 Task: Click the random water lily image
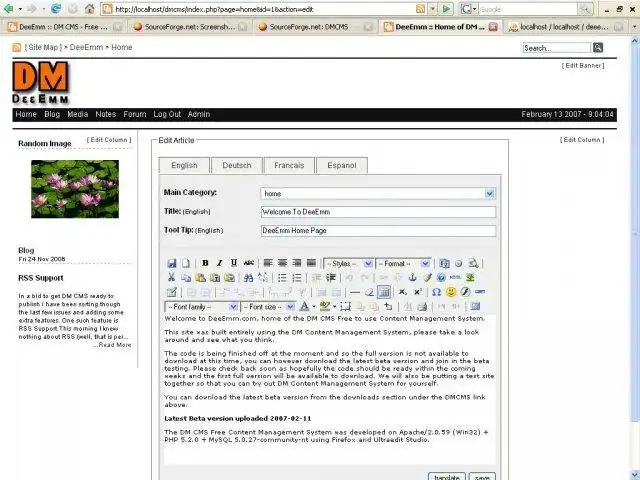[x=75, y=189]
